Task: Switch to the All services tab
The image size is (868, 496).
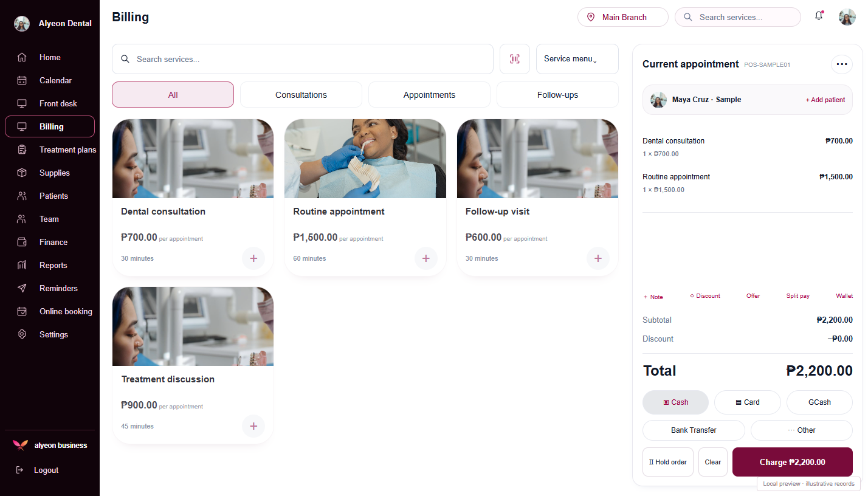Action: (x=173, y=95)
